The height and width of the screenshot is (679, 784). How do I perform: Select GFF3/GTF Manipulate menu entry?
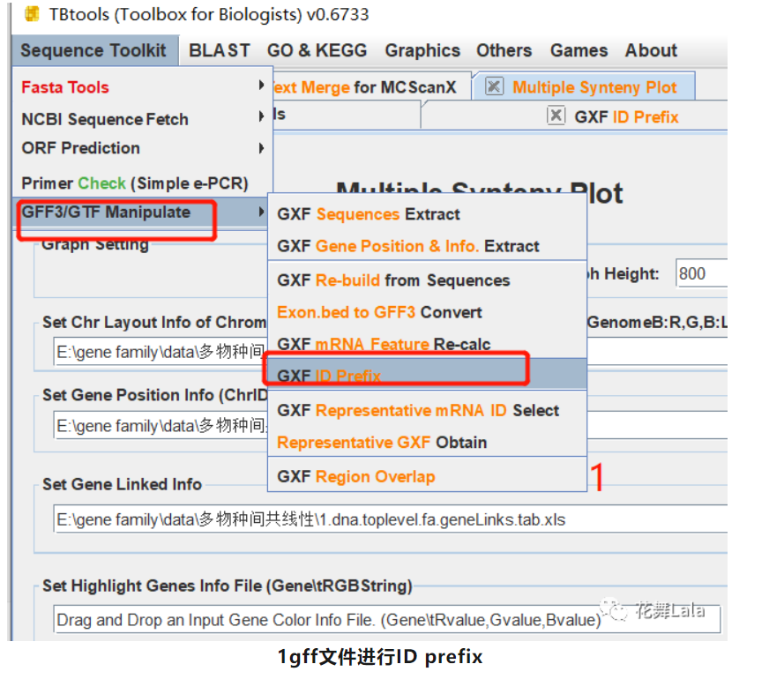[x=143, y=213]
